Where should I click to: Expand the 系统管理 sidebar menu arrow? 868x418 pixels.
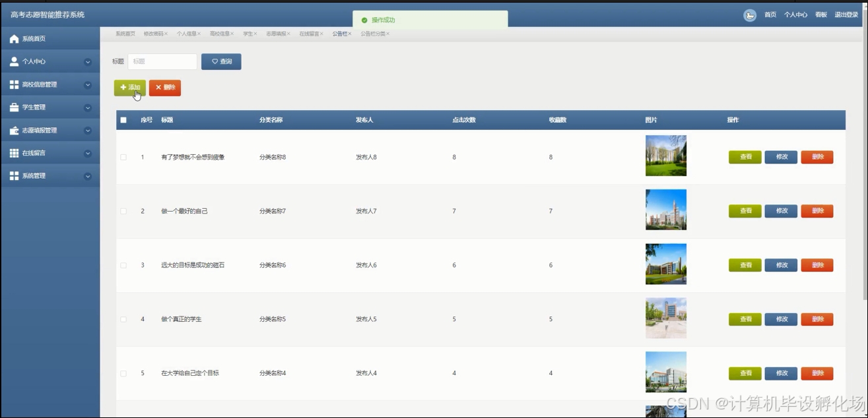[x=88, y=176]
